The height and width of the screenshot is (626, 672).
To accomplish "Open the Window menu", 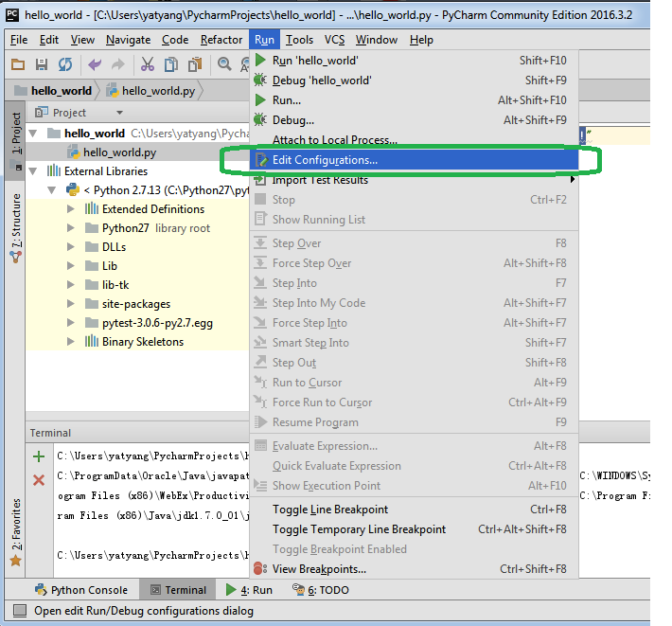I will pyautogui.click(x=377, y=40).
